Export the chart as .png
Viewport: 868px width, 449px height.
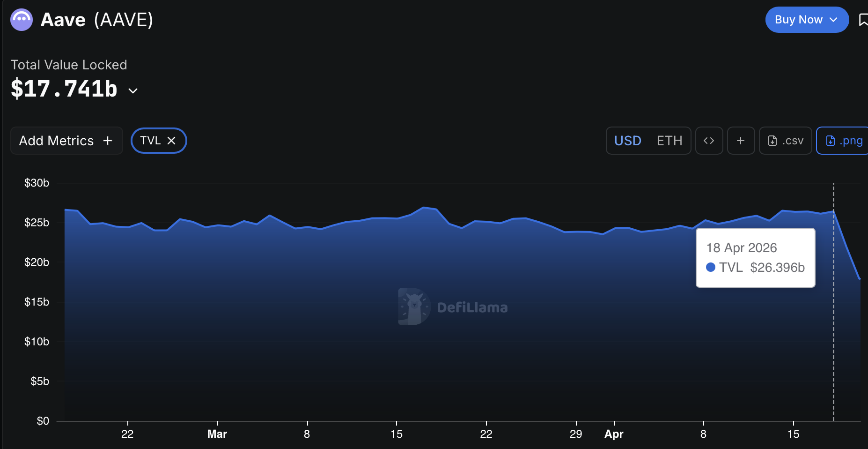pos(844,141)
